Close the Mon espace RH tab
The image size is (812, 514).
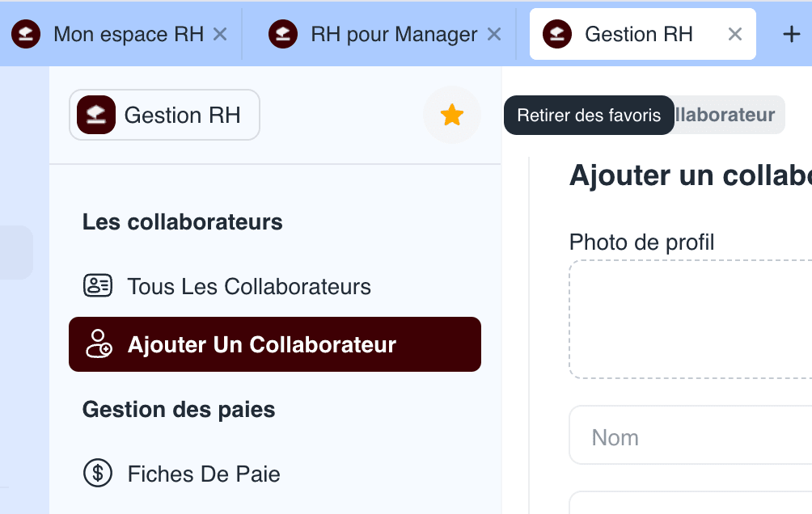pyautogui.click(x=220, y=35)
